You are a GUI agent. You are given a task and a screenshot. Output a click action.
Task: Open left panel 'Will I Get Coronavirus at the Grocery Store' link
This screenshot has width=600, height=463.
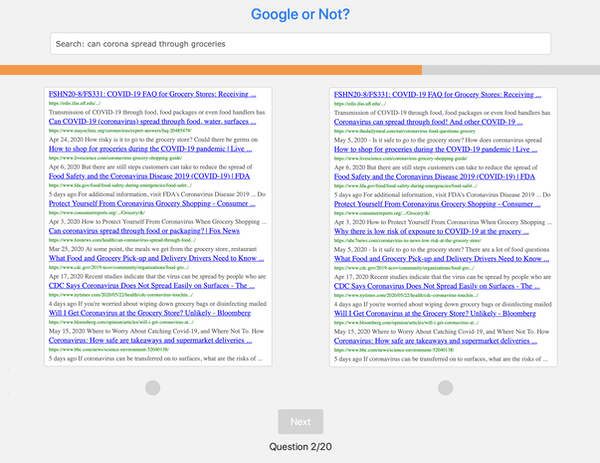[150, 313]
